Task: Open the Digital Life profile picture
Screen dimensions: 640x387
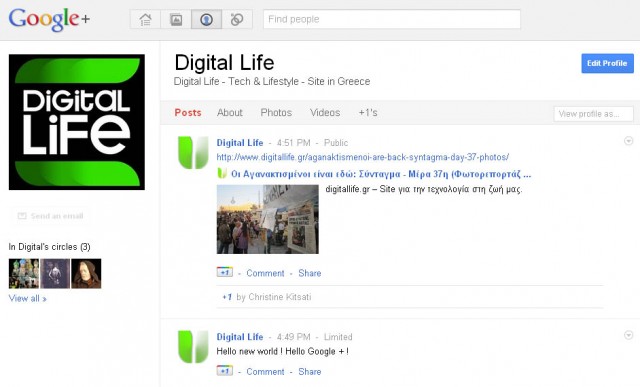Action: [77, 122]
